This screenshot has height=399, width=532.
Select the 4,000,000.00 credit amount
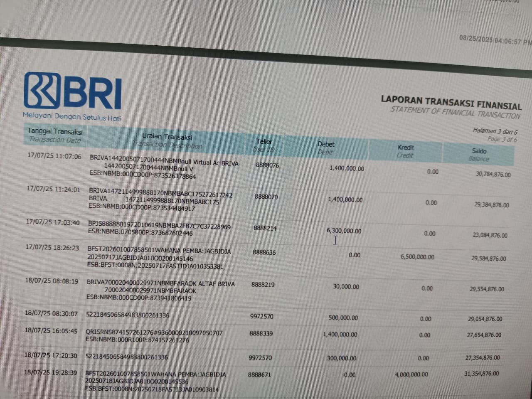411,374
